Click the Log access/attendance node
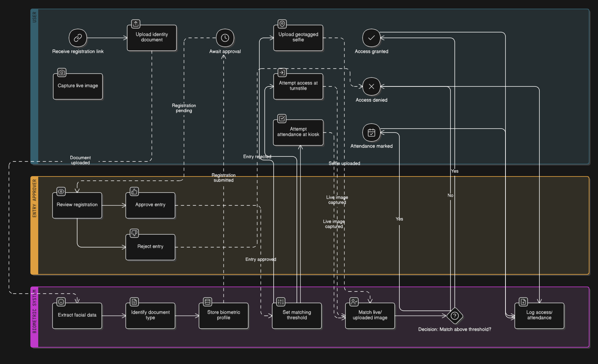Image resolution: width=598 pixels, height=364 pixels. coord(539,315)
